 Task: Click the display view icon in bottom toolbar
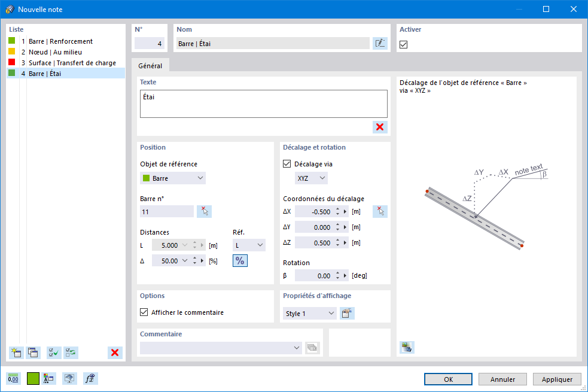pyautogui.click(x=69, y=379)
